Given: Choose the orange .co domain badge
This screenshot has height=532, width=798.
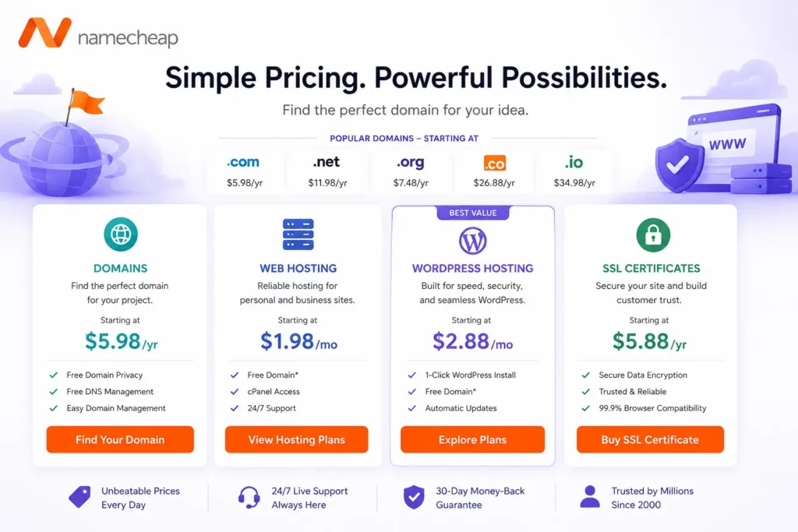Looking at the screenshot, I should (495, 164).
